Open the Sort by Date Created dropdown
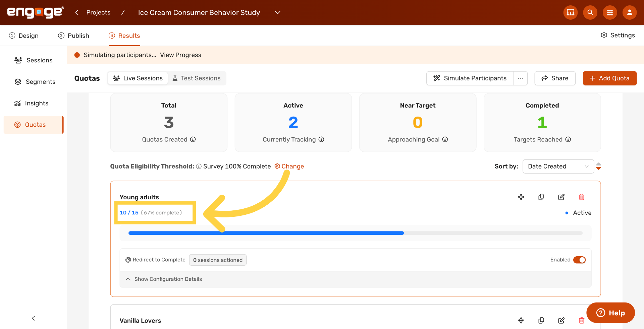The width and height of the screenshot is (644, 329). (558, 167)
